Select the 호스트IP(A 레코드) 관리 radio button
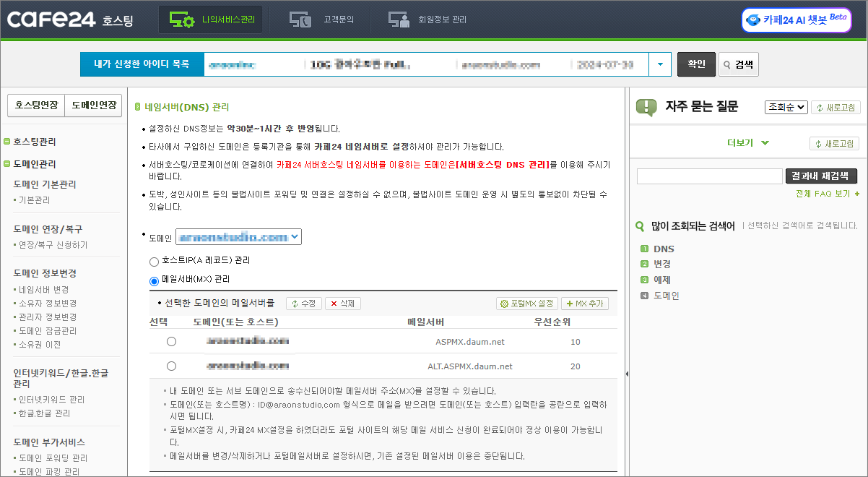868x477 pixels. click(152, 262)
